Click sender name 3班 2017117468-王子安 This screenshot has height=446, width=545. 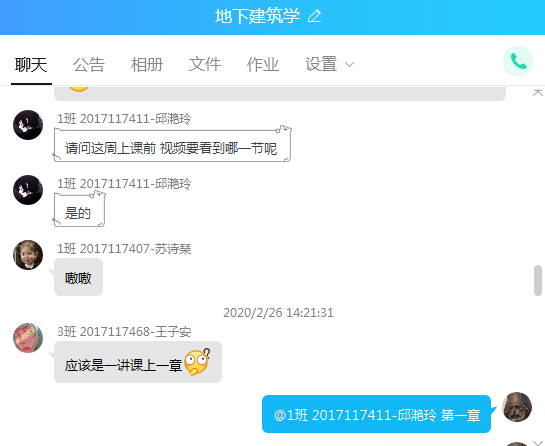pyautogui.click(x=124, y=332)
